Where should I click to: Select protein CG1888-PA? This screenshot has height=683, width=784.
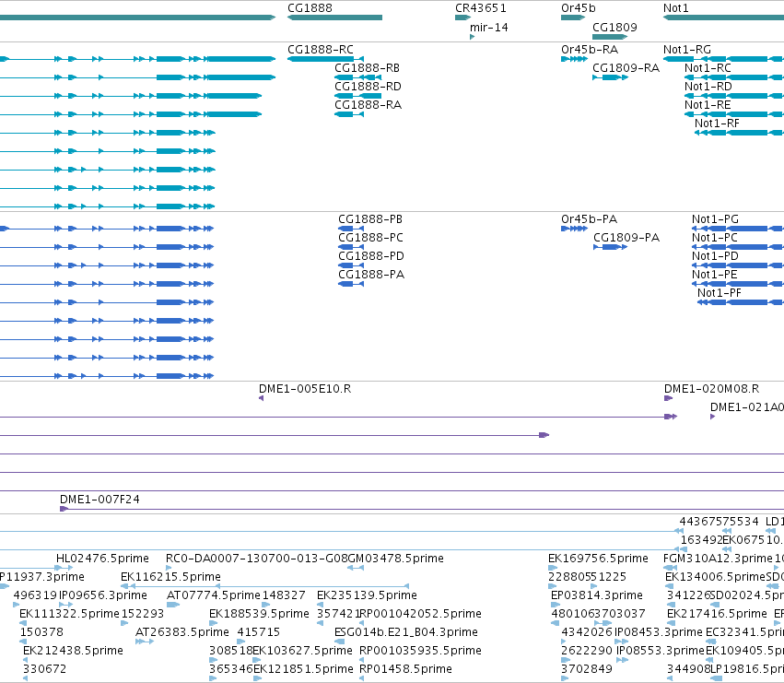[351, 284]
